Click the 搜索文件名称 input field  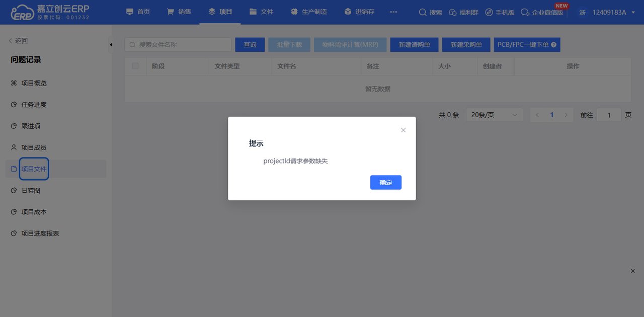178,45
